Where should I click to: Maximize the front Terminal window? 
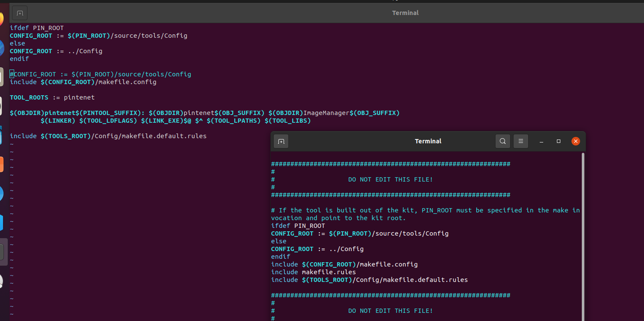pyautogui.click(x=559, y=141)
